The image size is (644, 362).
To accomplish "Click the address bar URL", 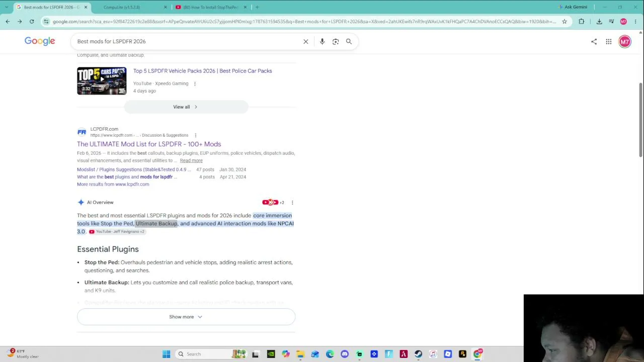I will (304, 22).
